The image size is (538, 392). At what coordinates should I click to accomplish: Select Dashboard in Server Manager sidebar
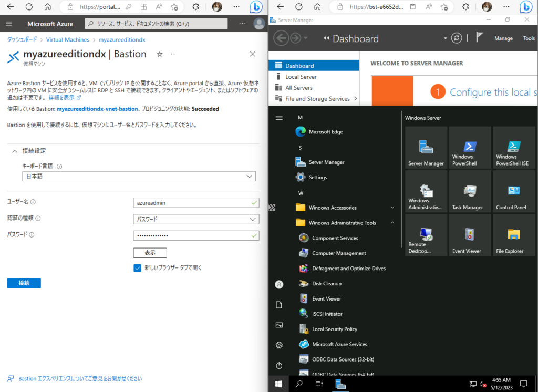[314, 66]
